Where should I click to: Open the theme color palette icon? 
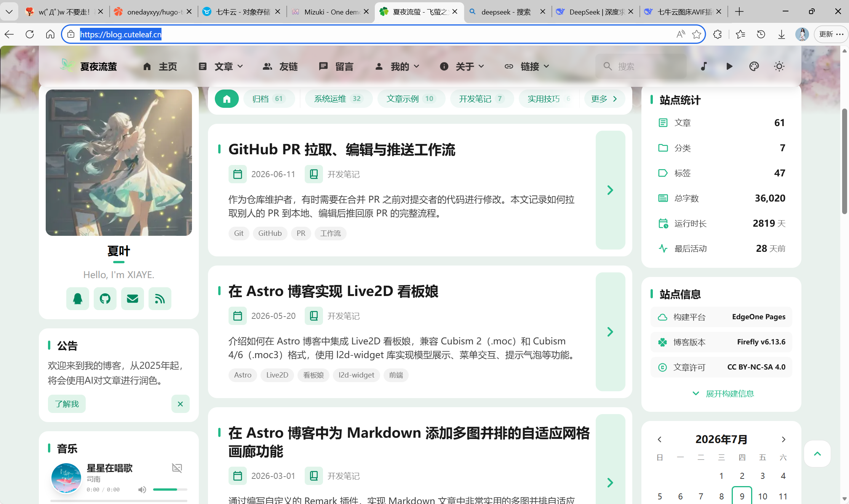754,66
